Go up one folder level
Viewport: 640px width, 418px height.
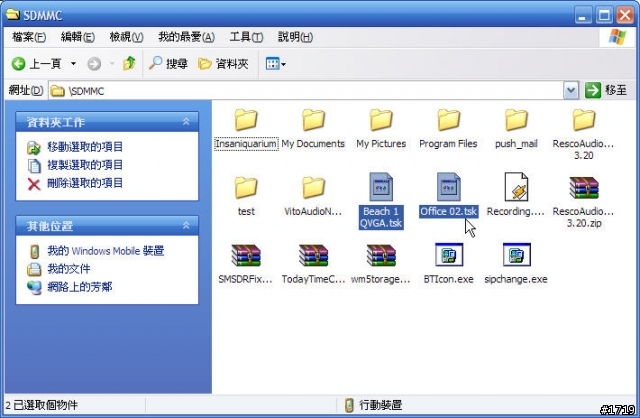[x=129, y=63]
